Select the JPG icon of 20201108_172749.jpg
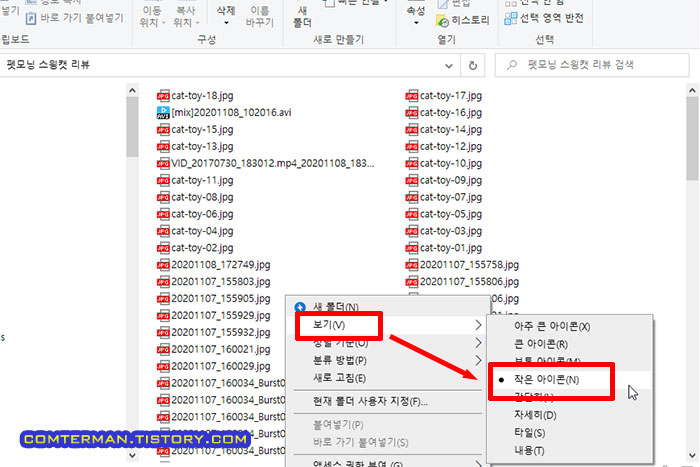700x467 pixels. [163, 265]
